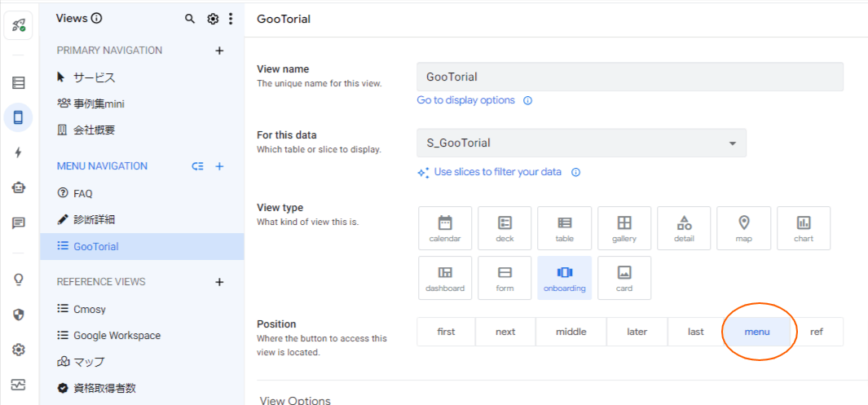Expand the View Options section

coord(295,400)
